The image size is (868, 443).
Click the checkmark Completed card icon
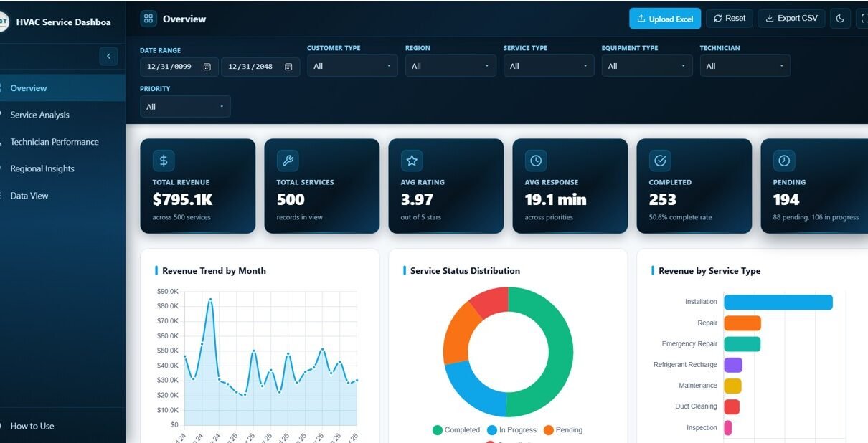(660, 161)
